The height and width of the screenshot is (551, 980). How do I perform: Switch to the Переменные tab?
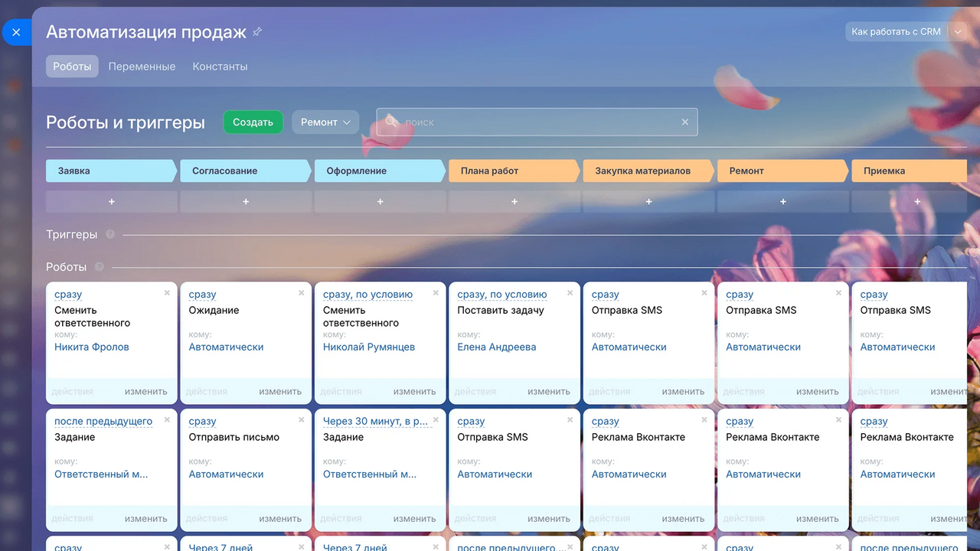(x=142, y=67)
